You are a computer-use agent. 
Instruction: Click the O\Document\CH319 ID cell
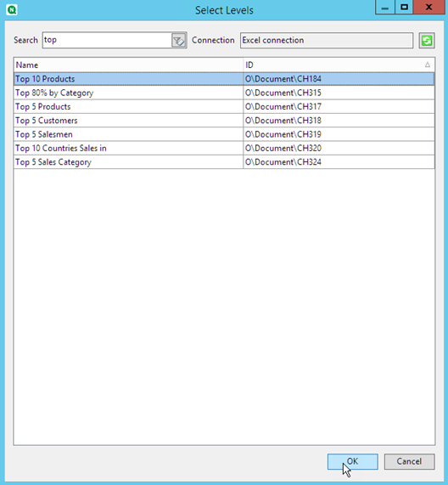(339, 134)
